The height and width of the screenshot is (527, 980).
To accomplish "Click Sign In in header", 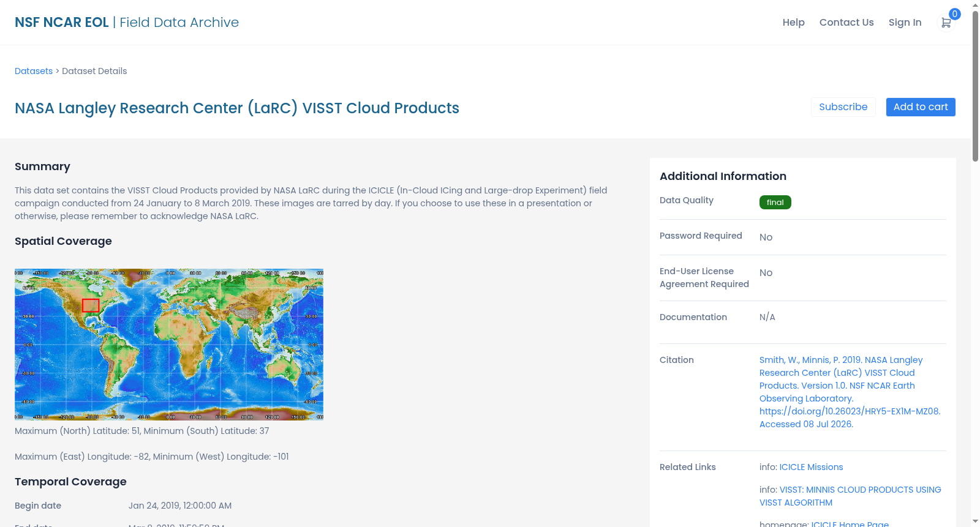I will [x=905, y=22].
